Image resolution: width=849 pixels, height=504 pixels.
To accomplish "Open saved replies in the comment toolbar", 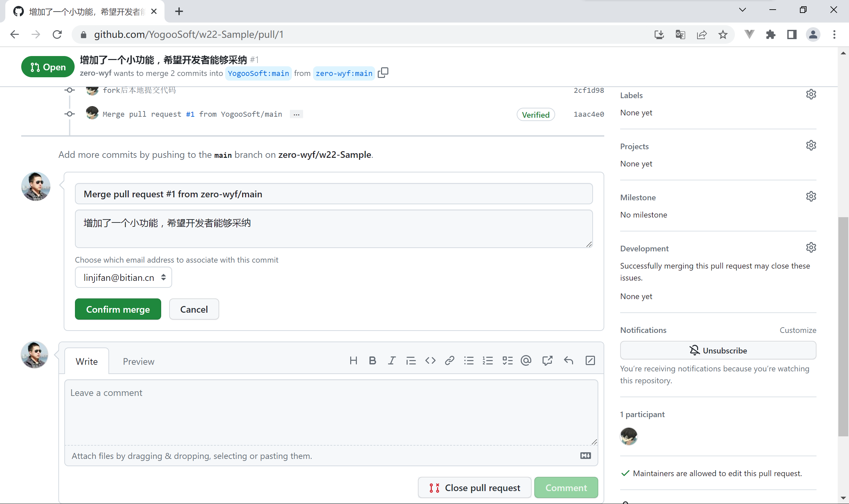I will pos(591,360).
